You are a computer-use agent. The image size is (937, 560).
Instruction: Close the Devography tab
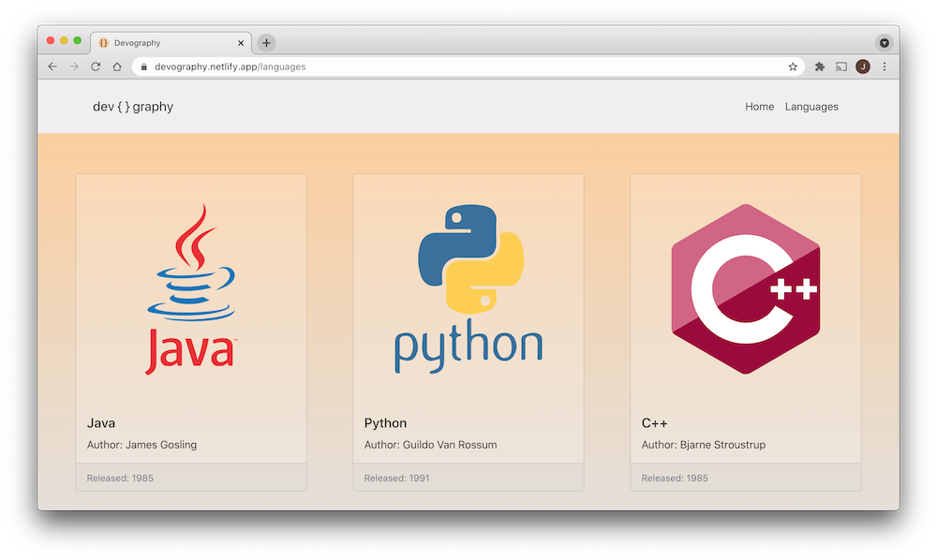pos(241,43)
